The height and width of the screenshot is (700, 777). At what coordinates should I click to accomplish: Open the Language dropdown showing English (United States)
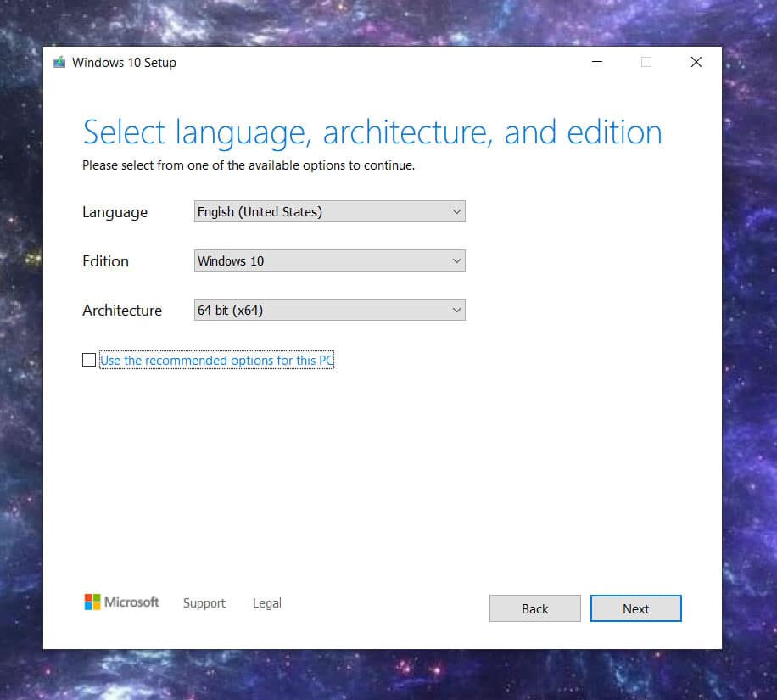pos(329,212)
